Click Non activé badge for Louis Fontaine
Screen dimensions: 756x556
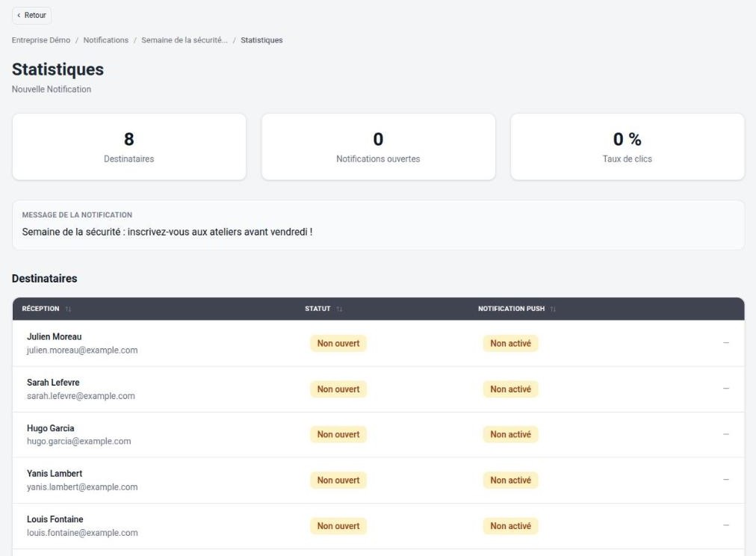coord(510,526)
